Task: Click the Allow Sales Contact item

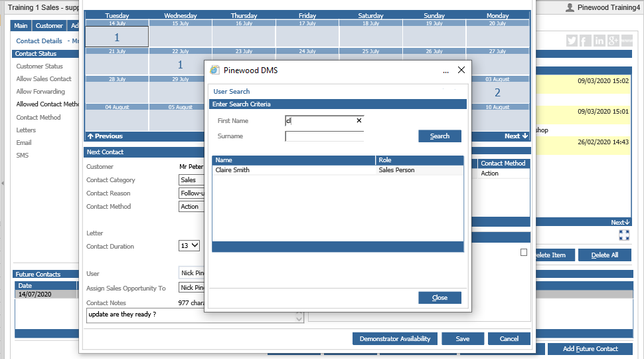Action: [x=44, y=79]
